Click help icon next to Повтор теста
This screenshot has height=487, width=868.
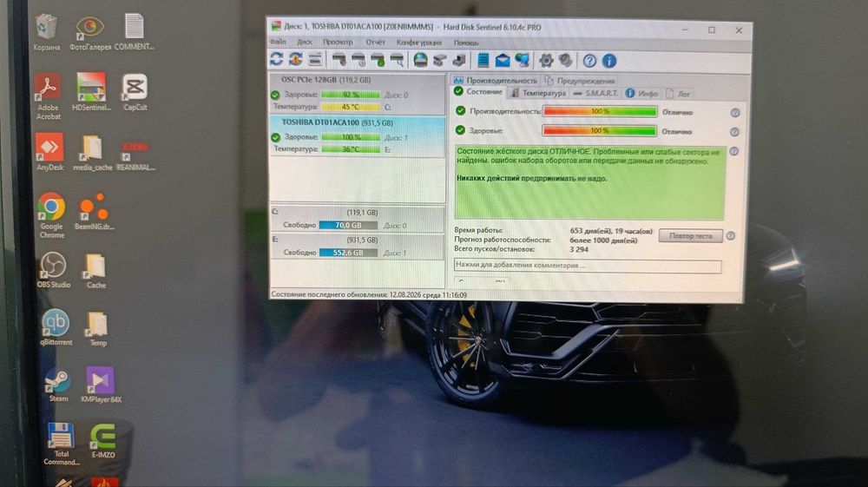point(730,236)
